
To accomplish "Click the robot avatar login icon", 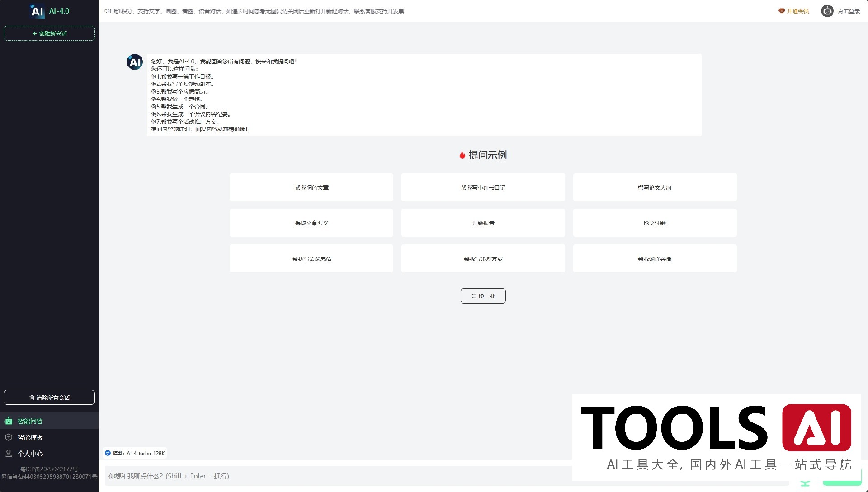I will coord(827,11).
